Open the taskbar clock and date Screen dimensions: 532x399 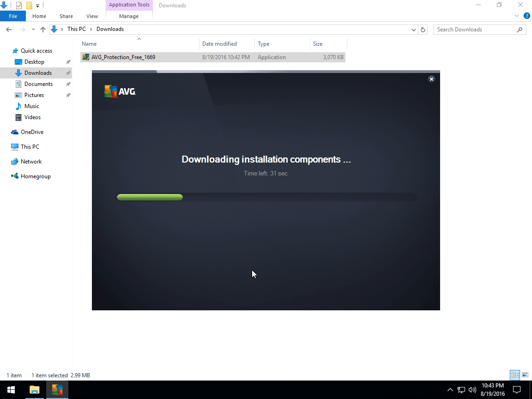point(493,390)
